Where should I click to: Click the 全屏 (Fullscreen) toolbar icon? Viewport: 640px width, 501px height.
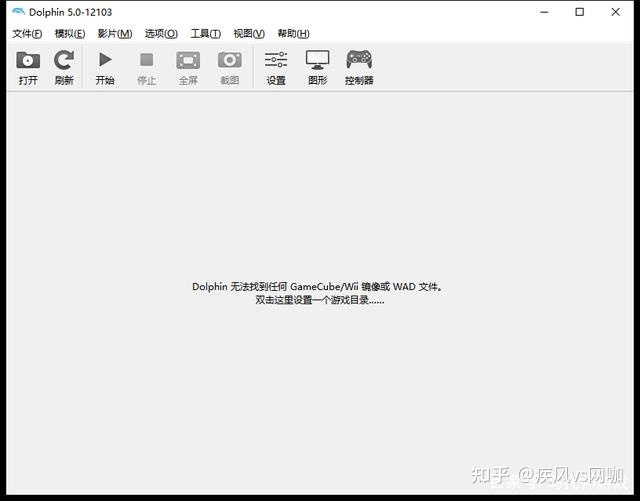188,60
